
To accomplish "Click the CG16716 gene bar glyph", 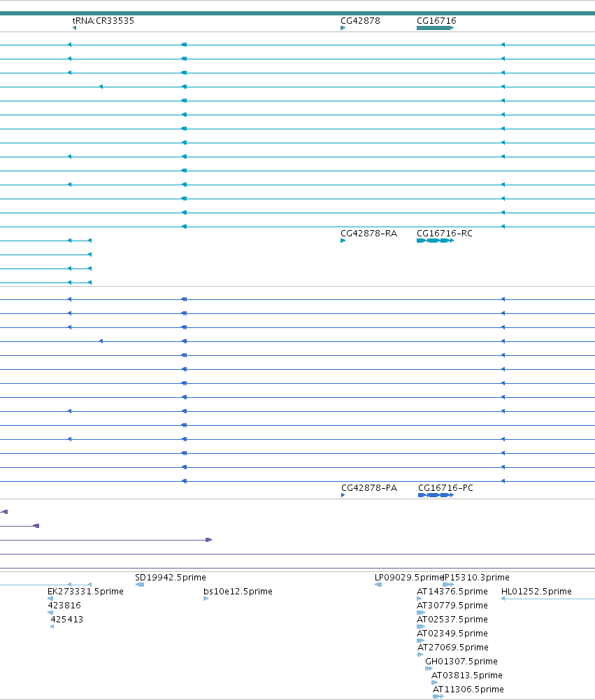I will click(435, 28).
